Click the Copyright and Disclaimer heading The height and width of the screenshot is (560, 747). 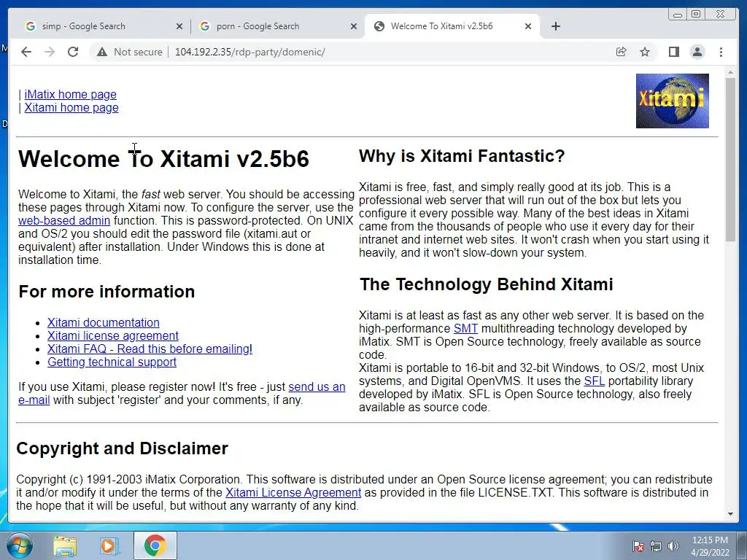[x=122, y=448]
